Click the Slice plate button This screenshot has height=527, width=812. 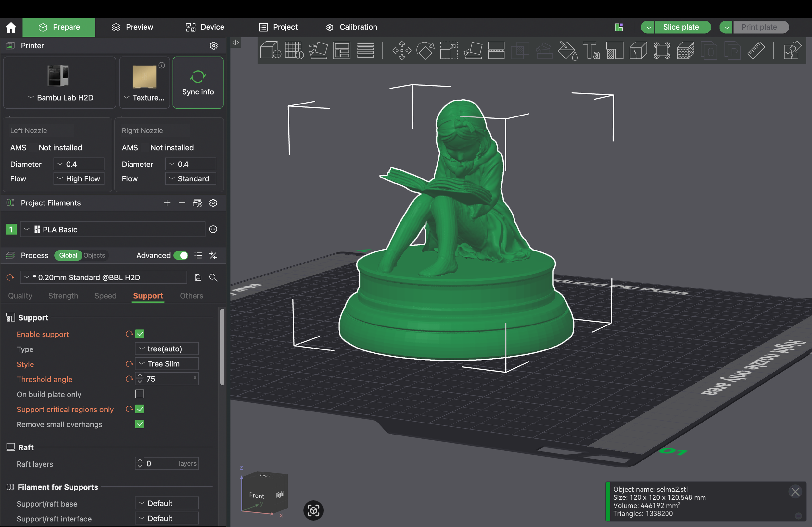pyautogui.click(x=681, y=27)
